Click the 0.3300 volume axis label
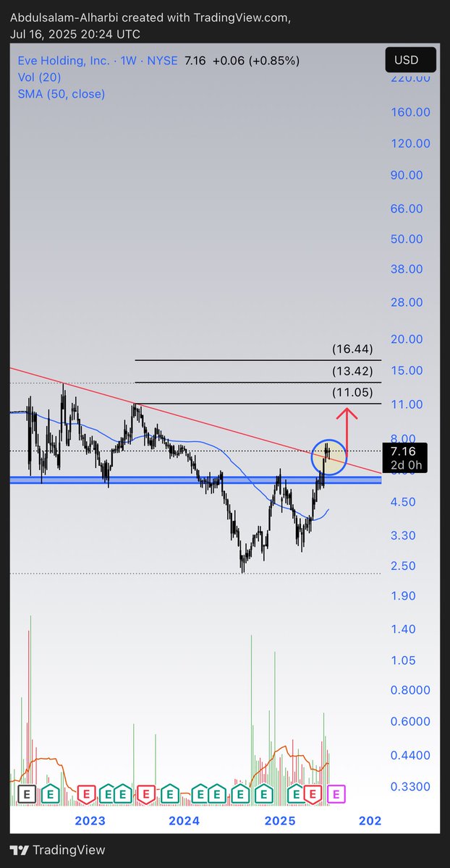The height and width of the screenshot is (868, 450). pos(409,787)
